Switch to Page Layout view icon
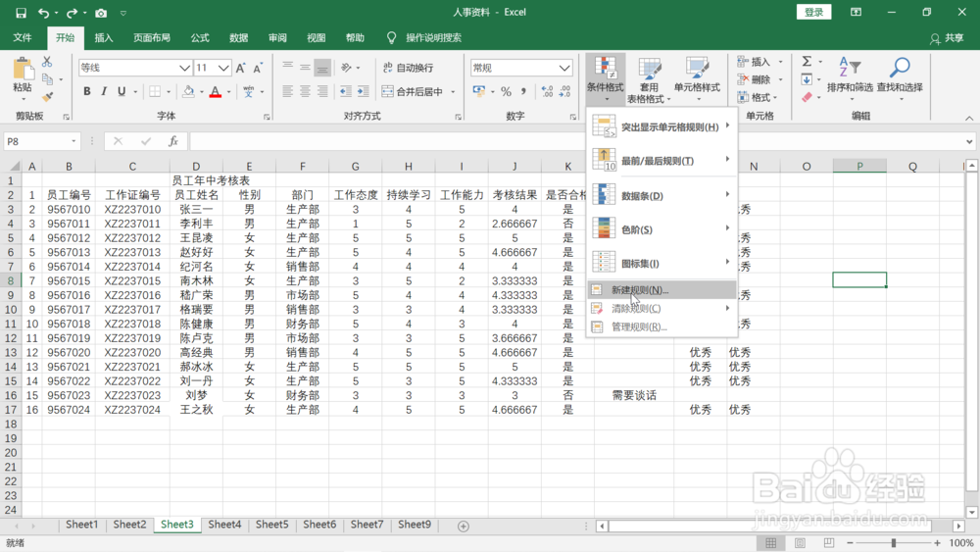Screen dimensions: 980x552 800,542
